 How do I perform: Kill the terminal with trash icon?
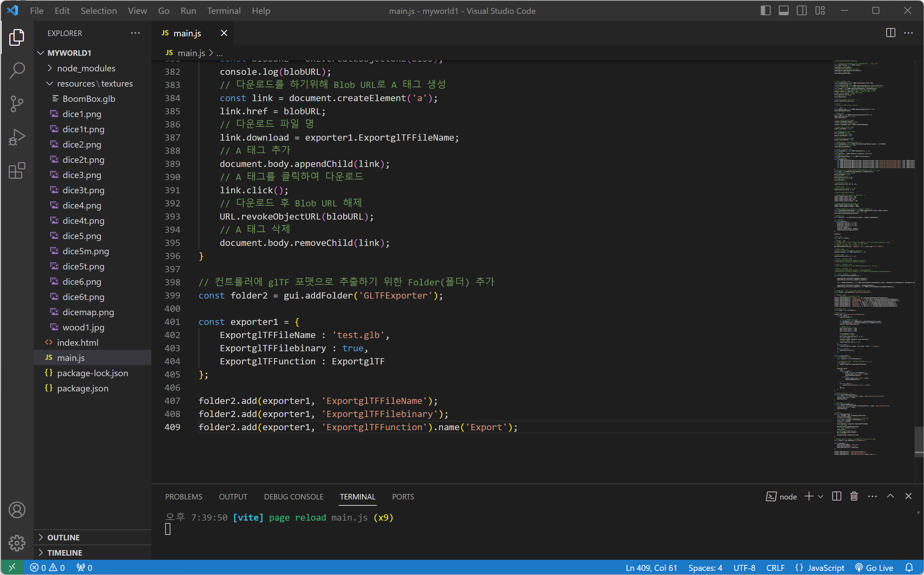tap(854, 496)
